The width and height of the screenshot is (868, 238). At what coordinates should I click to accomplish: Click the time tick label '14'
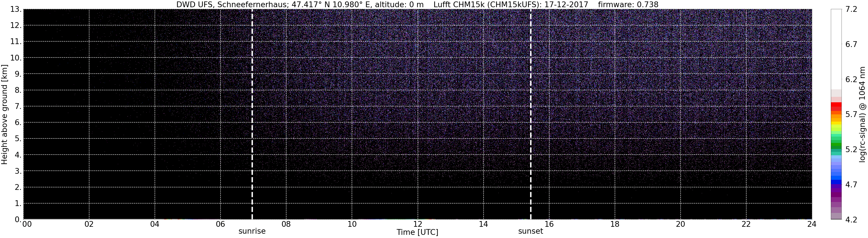click(483, 224)
